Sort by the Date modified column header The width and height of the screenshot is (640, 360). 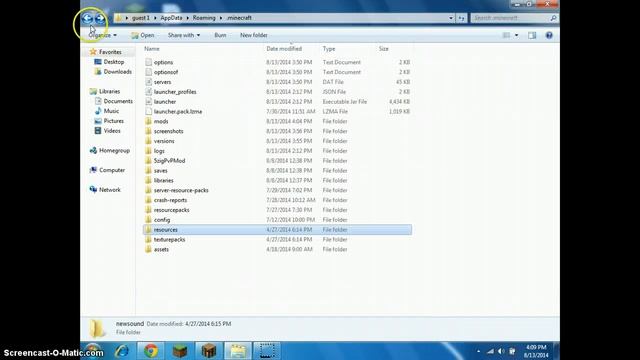point(284,49)
